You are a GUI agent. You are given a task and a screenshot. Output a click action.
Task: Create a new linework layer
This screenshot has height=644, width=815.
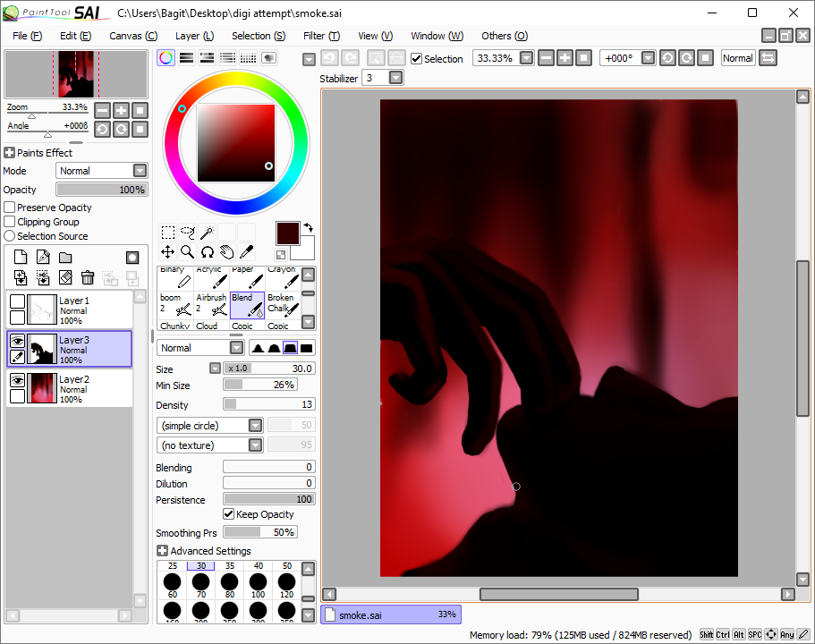pos(43,257)
